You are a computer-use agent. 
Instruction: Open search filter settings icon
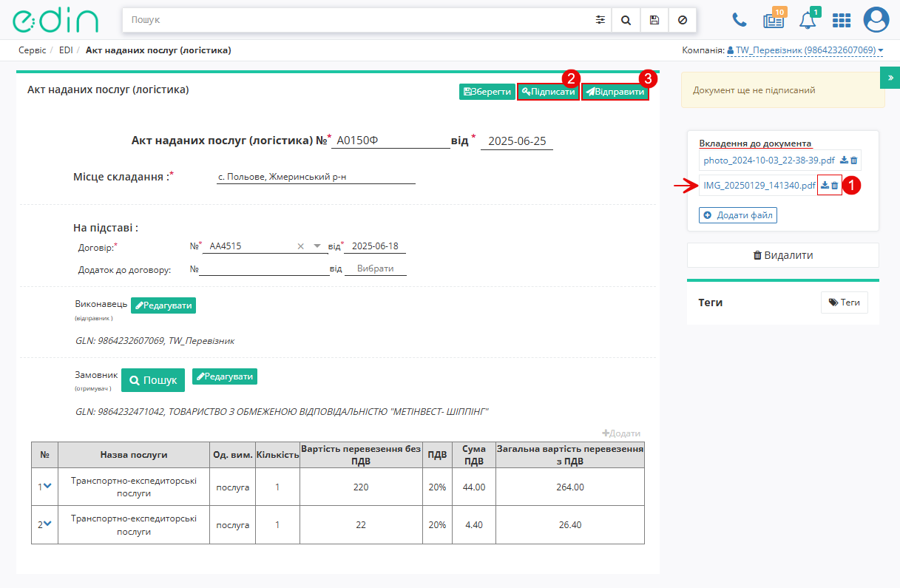(x=600, y=20)
